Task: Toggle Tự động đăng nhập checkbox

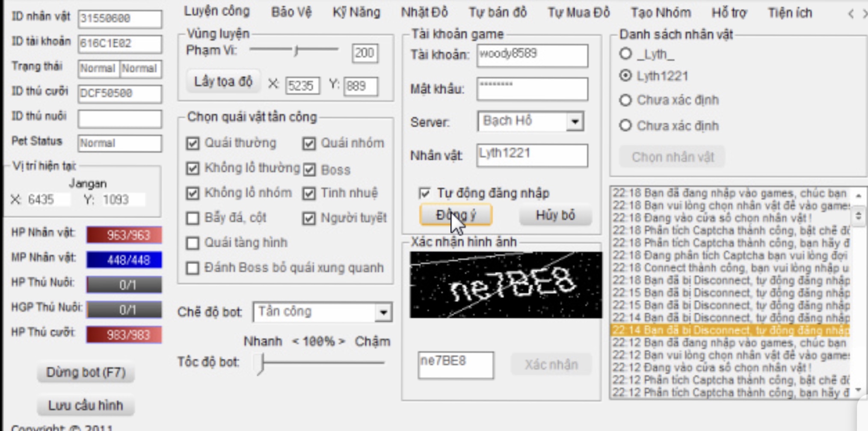Action: coord(424,193)
